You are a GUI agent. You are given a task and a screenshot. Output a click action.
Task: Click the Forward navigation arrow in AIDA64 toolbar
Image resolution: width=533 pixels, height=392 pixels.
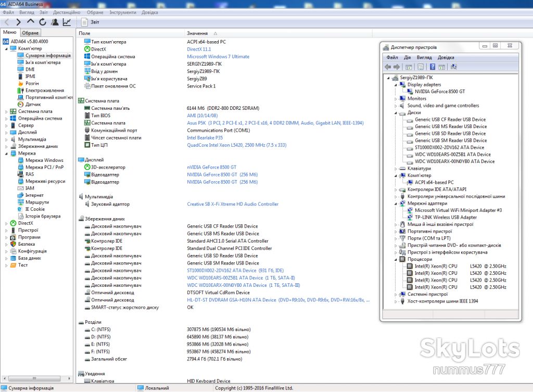[x=18, y=22]
